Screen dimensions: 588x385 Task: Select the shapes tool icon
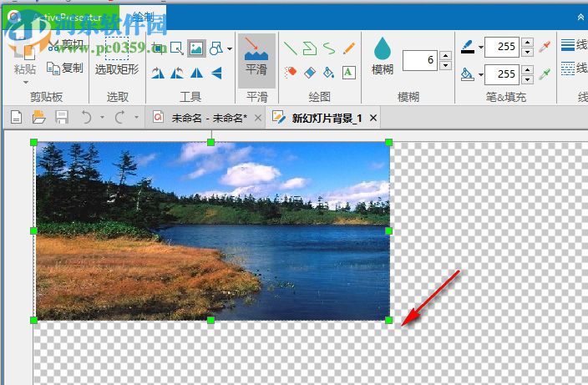click(216, 48)
